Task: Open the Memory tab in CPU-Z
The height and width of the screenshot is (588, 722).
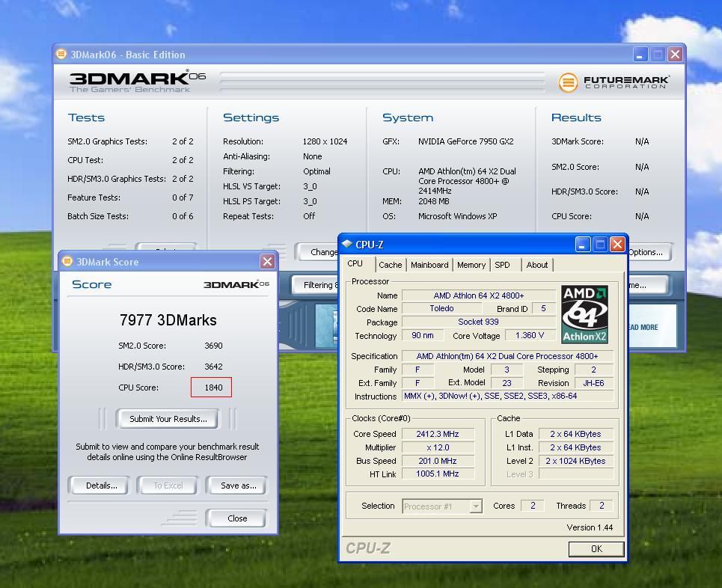Action: (471, 265)
